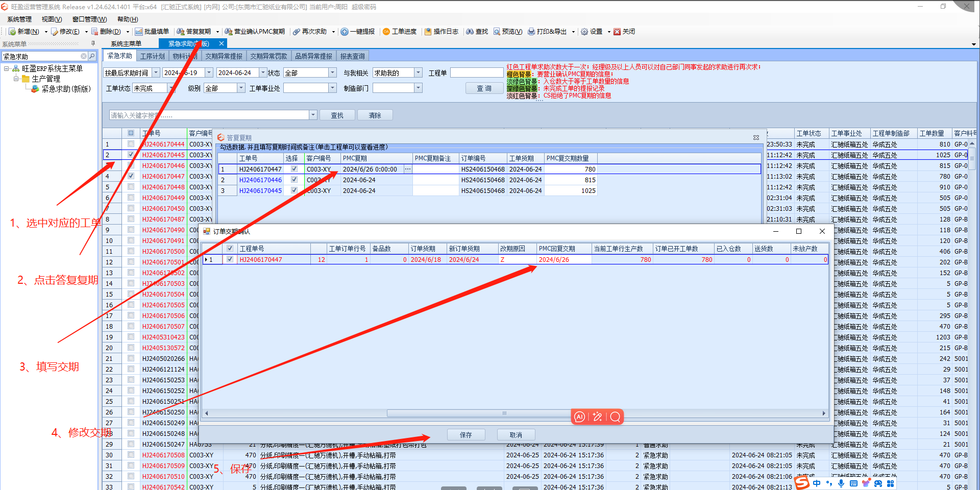Click the 打印&导出 printer icon
The width and height of the screenshot is (980, 490).
coord(531,32)
